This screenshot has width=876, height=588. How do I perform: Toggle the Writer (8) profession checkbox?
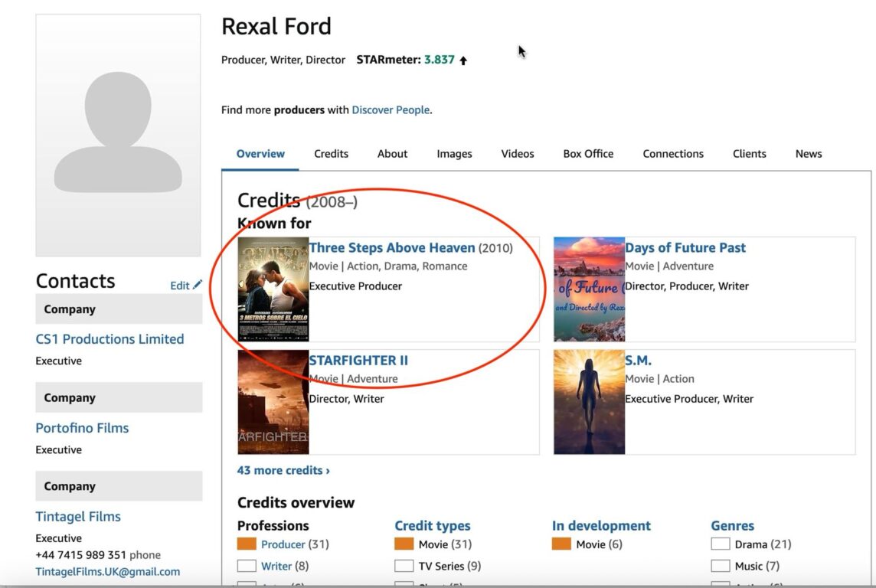pyautogui.click(x=247, y=566)
